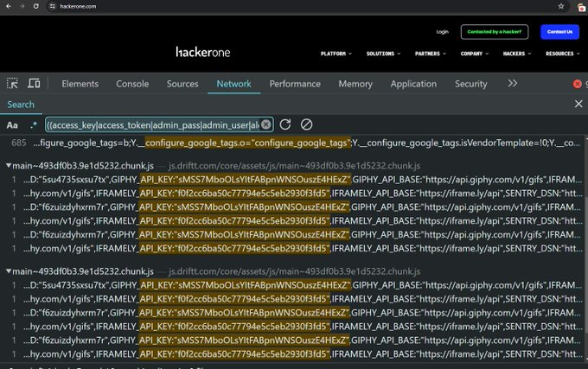Open the COMPANY navigation dropdown

point(475,54)
